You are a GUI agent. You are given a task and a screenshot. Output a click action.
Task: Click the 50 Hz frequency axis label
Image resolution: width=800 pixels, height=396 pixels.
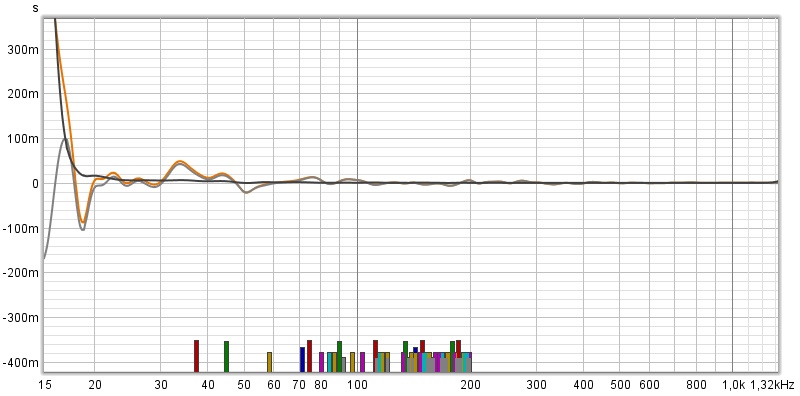[244, 385]
